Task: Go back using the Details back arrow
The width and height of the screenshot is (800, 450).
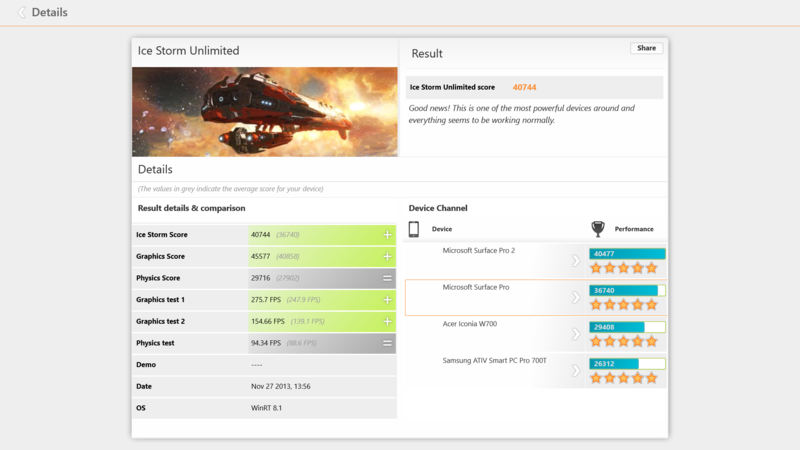Action: click(x=21, y=12)
